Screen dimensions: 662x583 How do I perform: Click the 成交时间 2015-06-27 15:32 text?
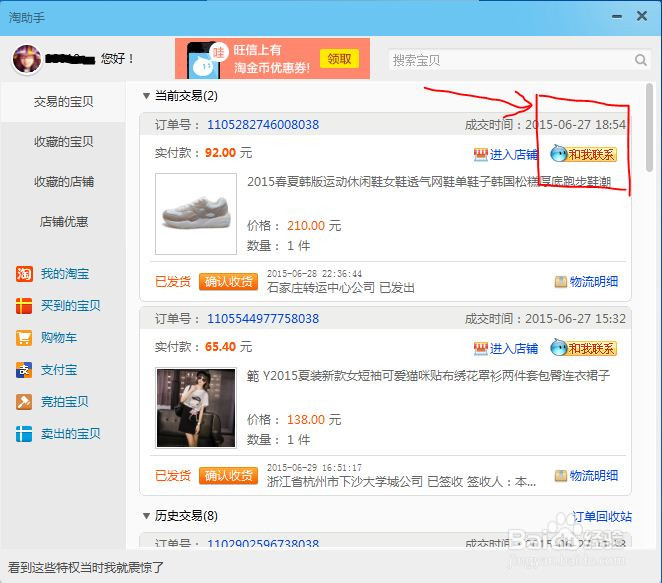[545, 318]
